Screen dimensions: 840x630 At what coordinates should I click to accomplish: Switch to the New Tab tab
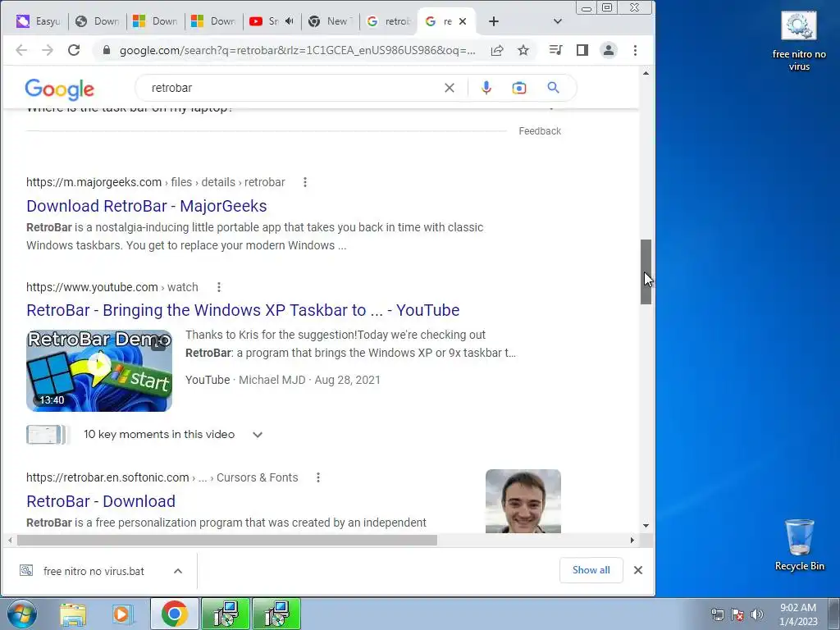click(x=331, y=21)
